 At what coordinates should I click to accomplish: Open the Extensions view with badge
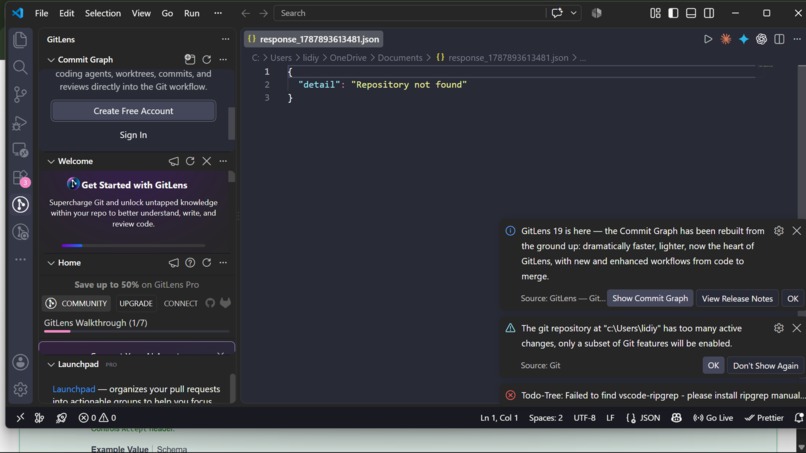coord(20,178)
